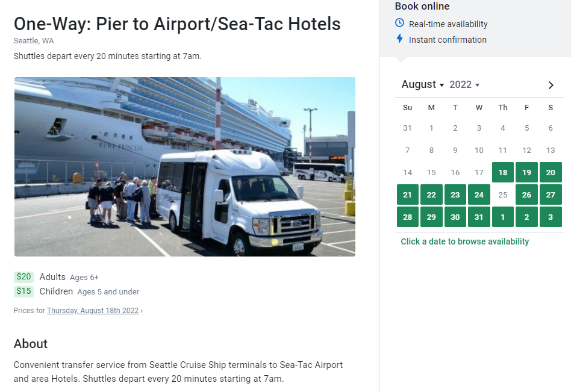
Task: Select August 19 on the calendar
Action: (x=526, y=172)
